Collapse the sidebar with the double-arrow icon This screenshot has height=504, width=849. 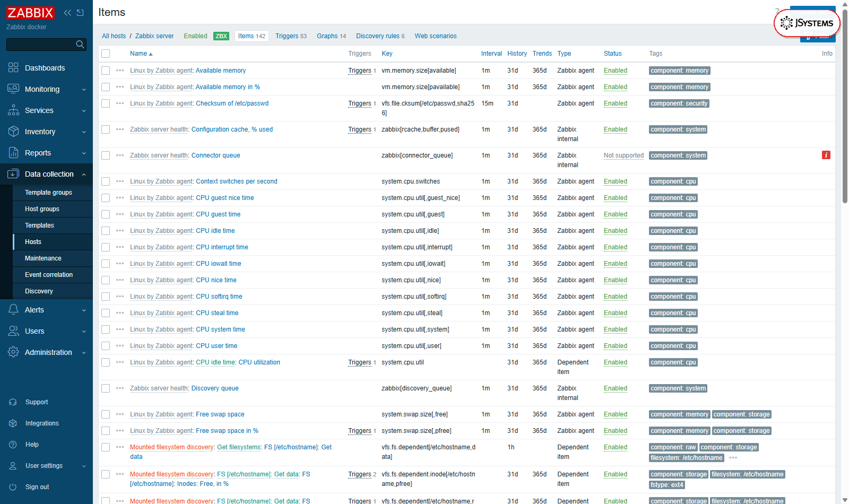coord(67,13)
